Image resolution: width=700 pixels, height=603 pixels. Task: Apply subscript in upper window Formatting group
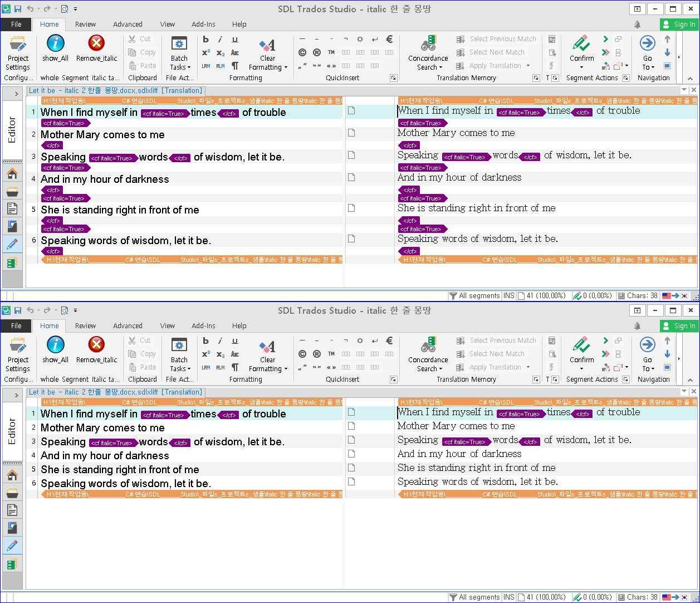(221, 52)
